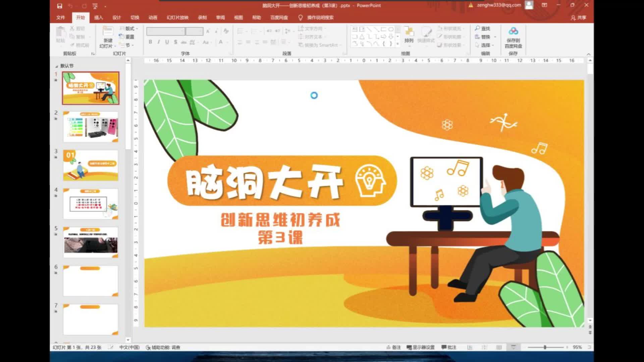The width and height of the screenshot is (644, 362).
Task: Click the user account avatar icon
Action: [529, 5]
